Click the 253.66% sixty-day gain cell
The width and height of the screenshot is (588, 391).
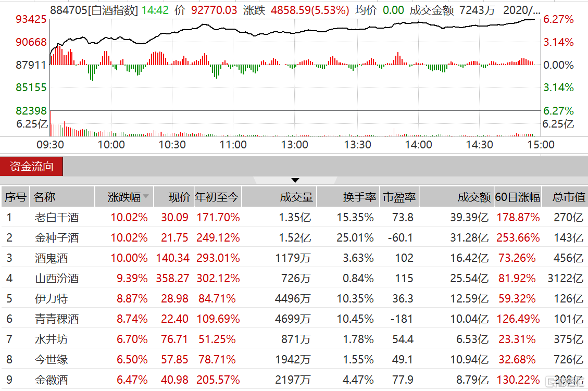click(x=518, y=238)
